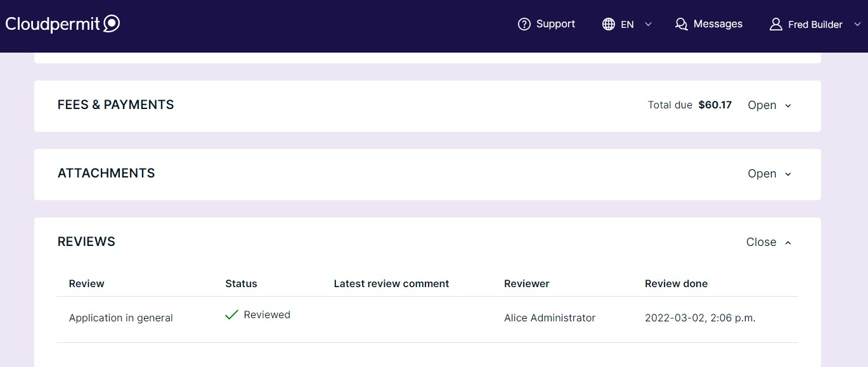
Task: Click the Fees & Payments Open chevron
Action: [x=788, y=106]
